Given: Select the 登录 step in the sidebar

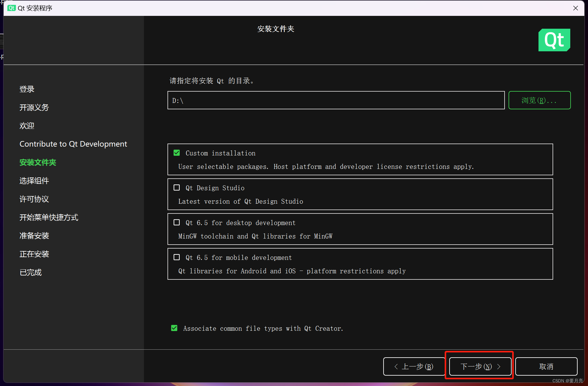Looking at the screenshot, I should tap(27, 89).
